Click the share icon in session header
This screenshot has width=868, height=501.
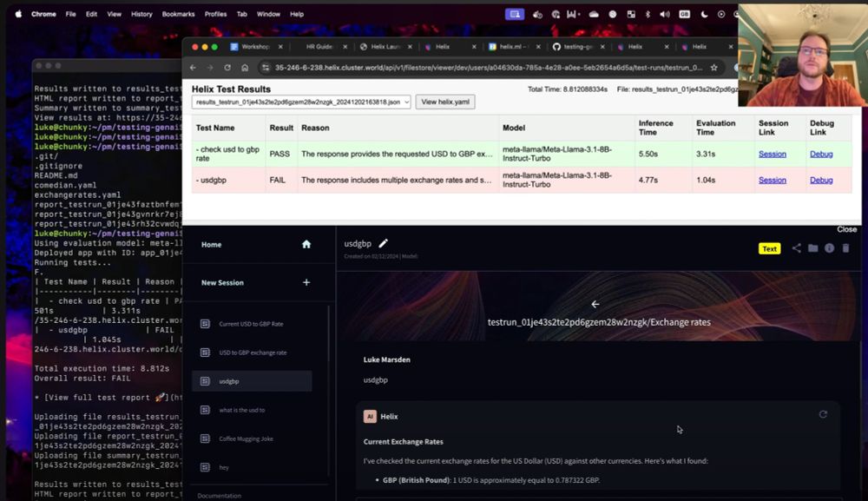(797, 248)
